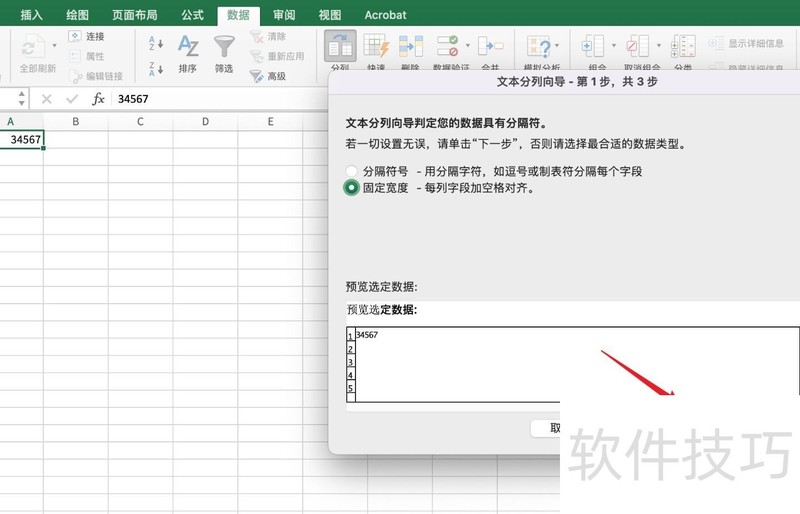Sort descending with the Z-A icon

[156, 69]
